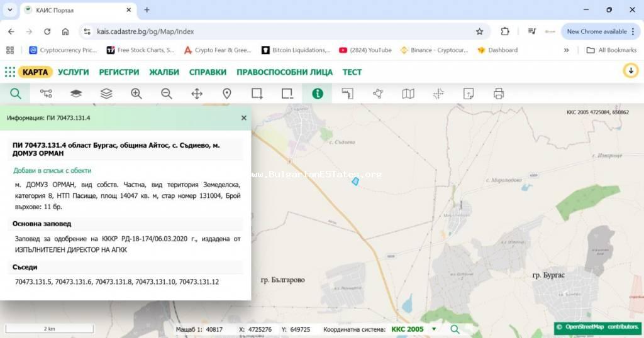
Task: Bookmark this page with the star icon
Action: coord(480,31)
